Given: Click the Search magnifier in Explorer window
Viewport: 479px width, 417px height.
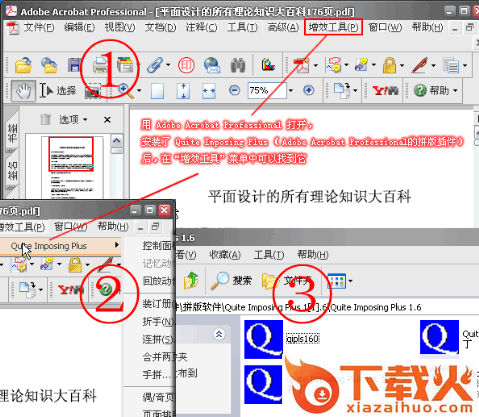Looking at the screenshot, I should (x=220, y=281).
